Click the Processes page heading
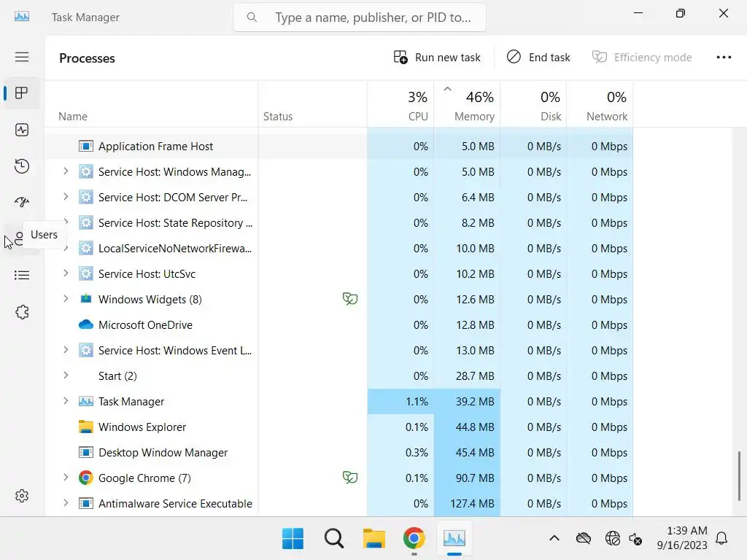This screenshot has width=747, height=560. click(x=88, y=58)
